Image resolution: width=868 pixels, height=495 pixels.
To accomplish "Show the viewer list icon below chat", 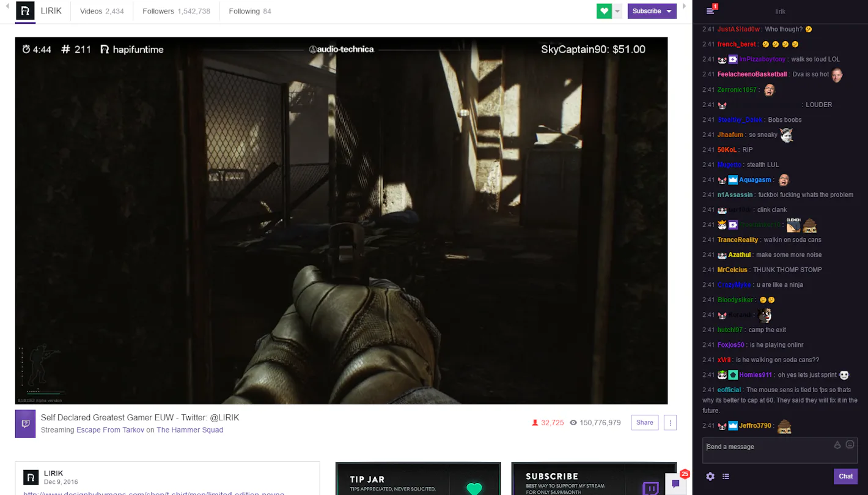I will pyautogui.click(x=726, y=476).
